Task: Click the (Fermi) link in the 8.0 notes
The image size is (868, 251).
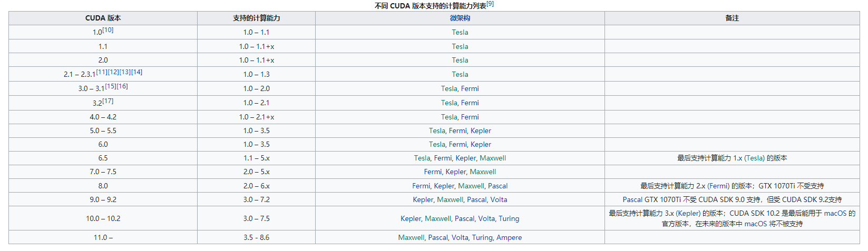Action: [718, 186]
